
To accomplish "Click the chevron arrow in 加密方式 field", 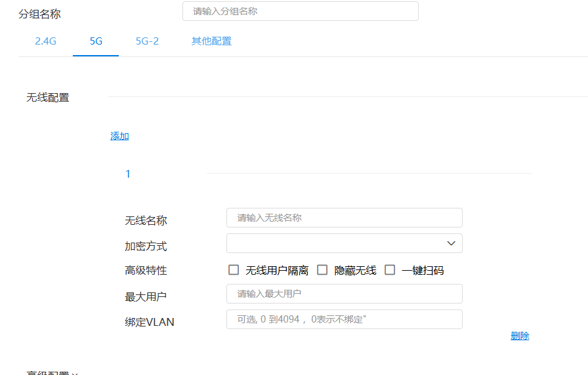I will [x=451, y=243].
